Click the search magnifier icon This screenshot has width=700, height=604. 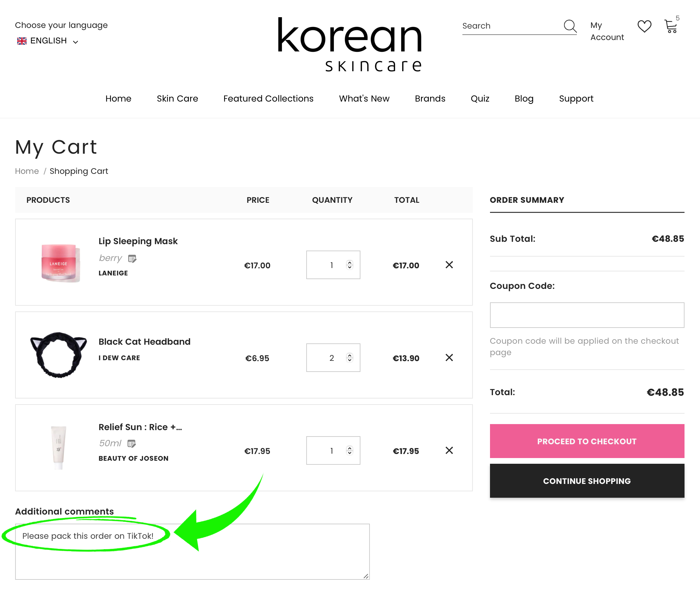pyautogui.click(x=570, y=26)
